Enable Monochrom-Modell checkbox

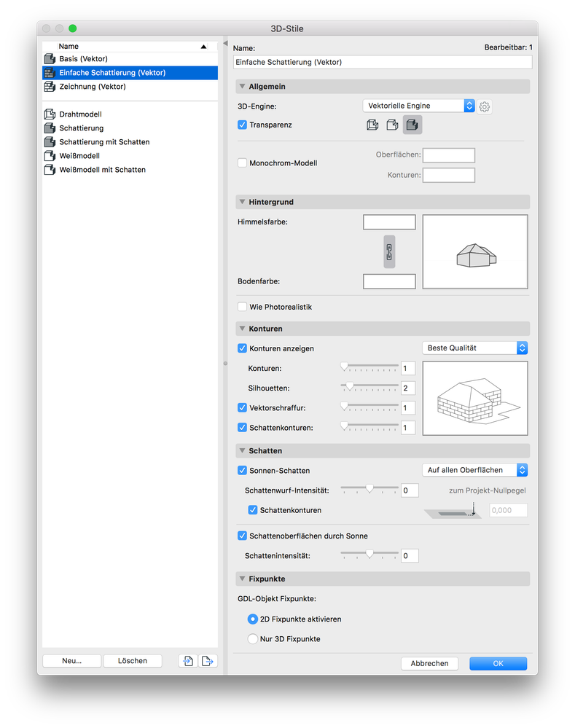point(242,163)
